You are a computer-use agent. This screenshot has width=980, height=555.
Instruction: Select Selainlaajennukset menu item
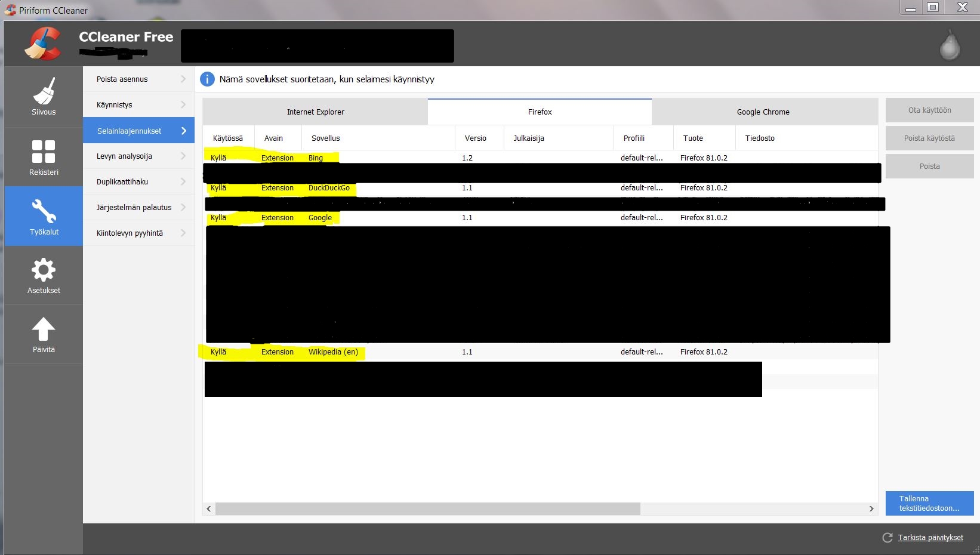coord(138,130)
